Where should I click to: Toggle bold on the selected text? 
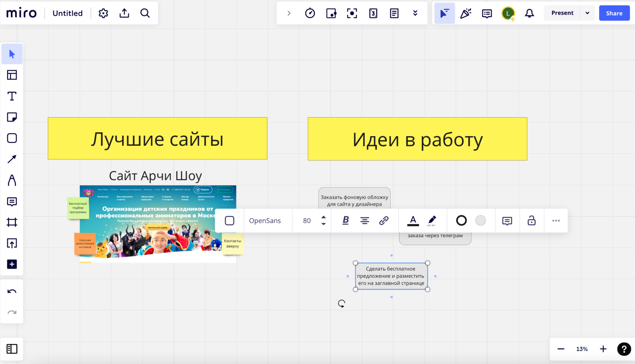(345, 220)
